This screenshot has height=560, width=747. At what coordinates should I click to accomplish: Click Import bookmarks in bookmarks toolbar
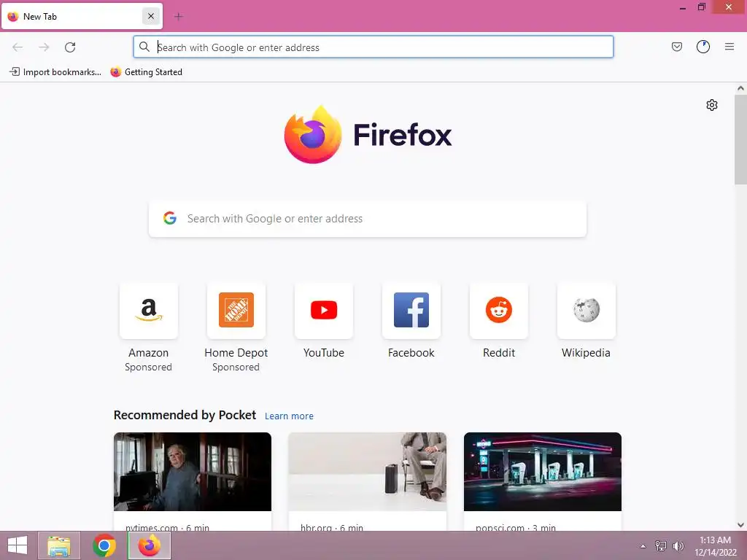point(55,72)
